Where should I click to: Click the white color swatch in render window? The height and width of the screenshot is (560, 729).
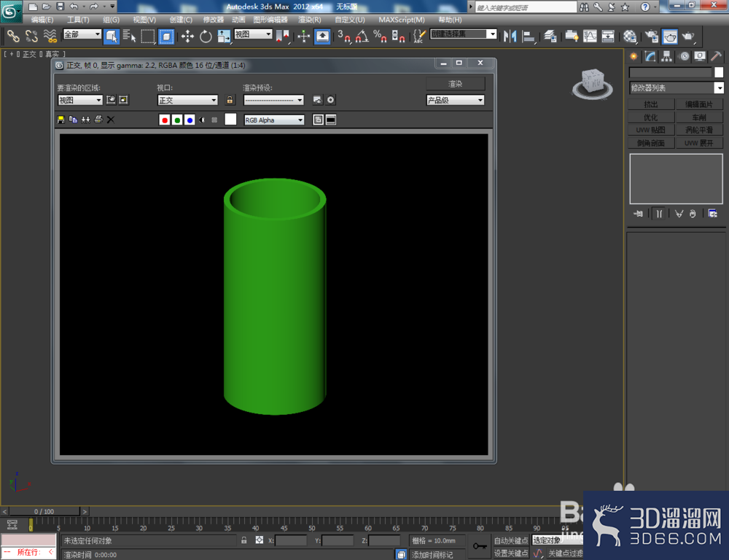pos(230,120)
